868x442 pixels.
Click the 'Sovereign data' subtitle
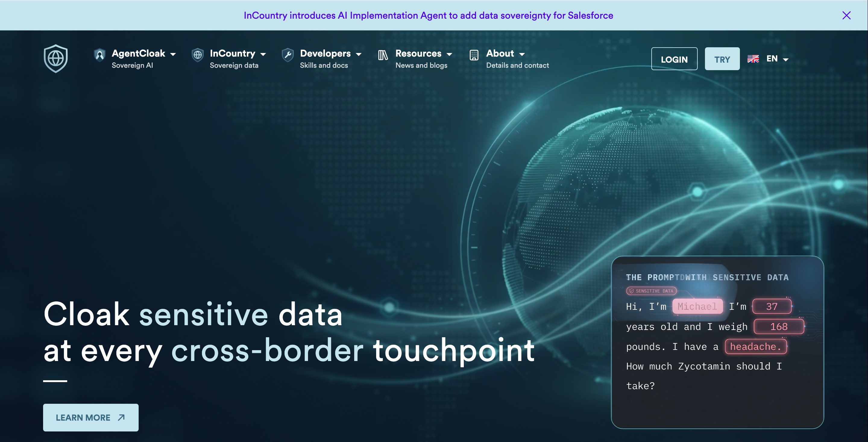click(234, 65)
